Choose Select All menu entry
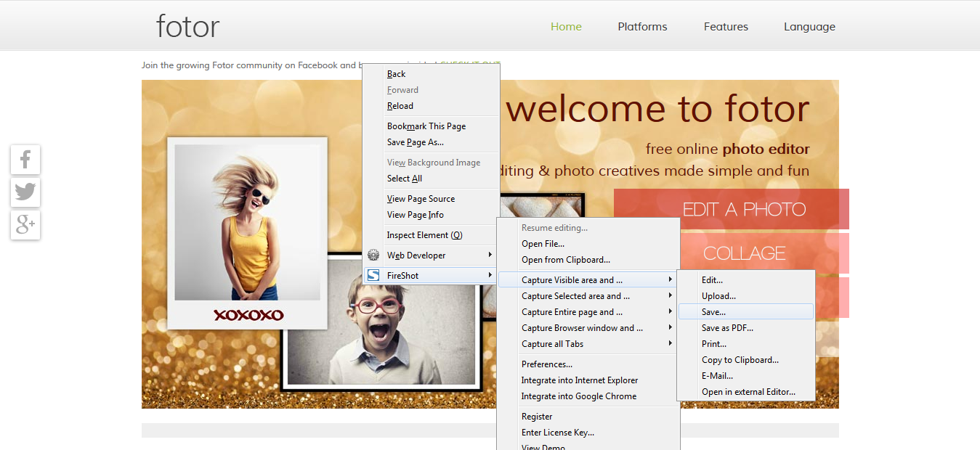Viewport: 980px width, 450px height. [x=431, y=179]
